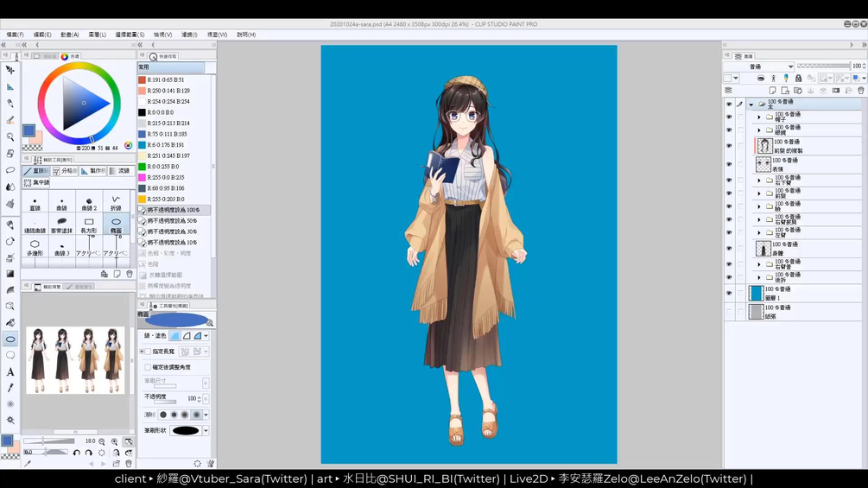Show the 紙張 paper layer
Image resolution: width=868 pixels, height=488 pixels.
tap(729, 312)
